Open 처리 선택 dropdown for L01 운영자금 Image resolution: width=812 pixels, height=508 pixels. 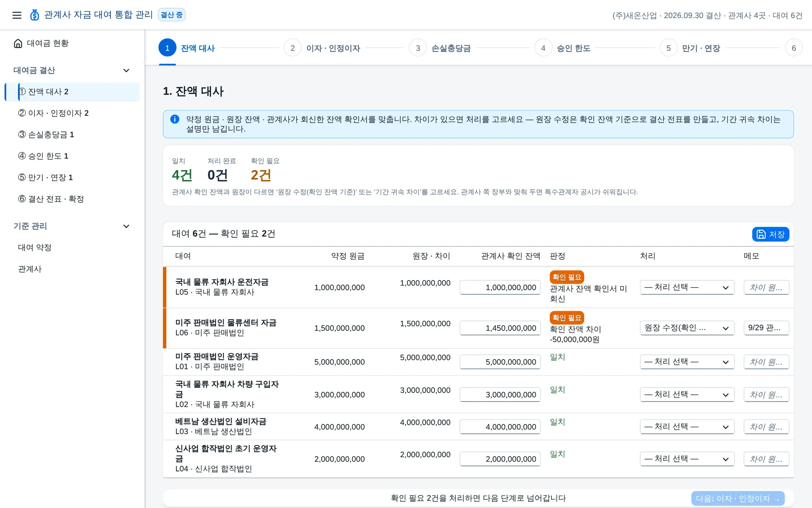687,362
